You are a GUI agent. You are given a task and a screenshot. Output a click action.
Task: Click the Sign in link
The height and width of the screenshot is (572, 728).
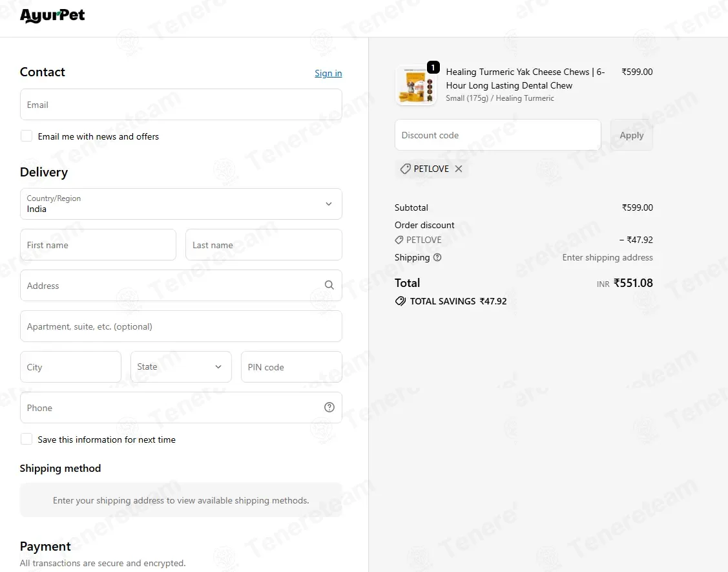[x=328, y=73]
